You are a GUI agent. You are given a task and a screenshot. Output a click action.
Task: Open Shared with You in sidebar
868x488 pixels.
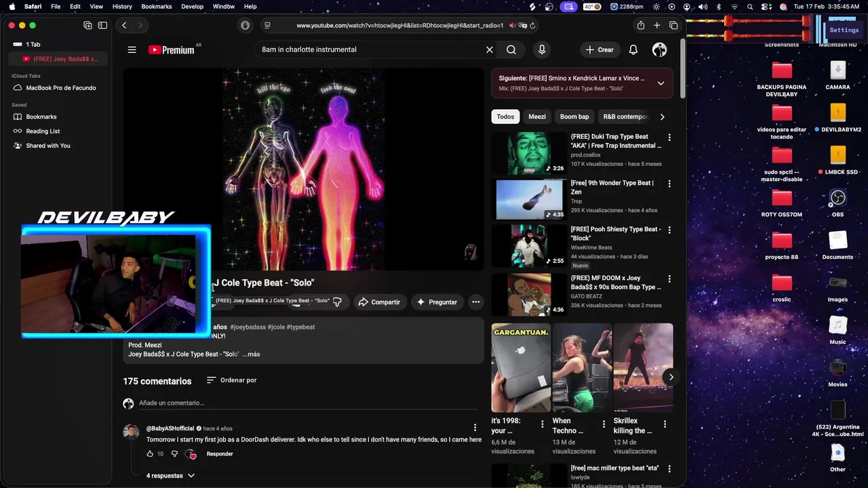[48, 145]
